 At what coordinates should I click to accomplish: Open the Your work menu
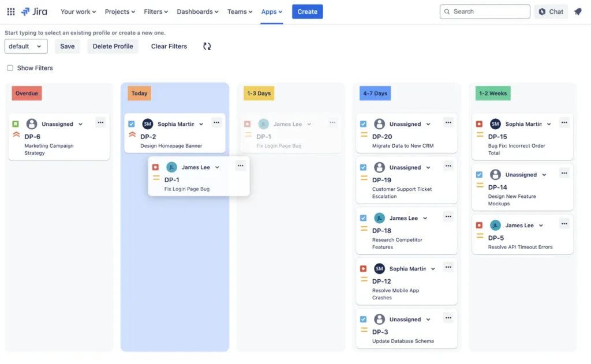pyautogui.click(x=78, y=12)
